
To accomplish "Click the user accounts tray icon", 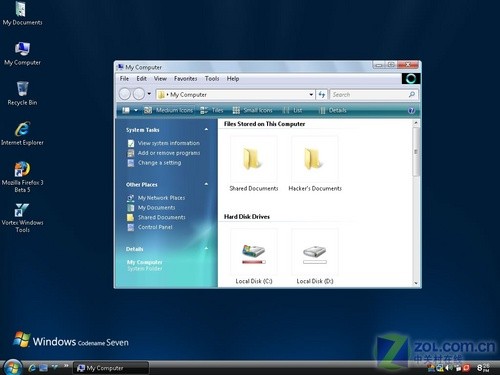I will (x=431, y=368).
